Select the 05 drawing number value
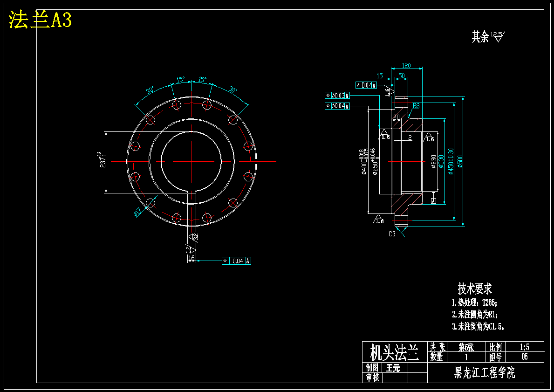 coord(525,357)
